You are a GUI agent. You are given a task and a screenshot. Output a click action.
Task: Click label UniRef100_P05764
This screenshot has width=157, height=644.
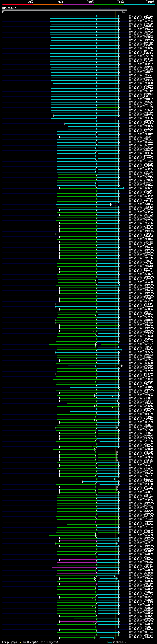coord(141,360)
